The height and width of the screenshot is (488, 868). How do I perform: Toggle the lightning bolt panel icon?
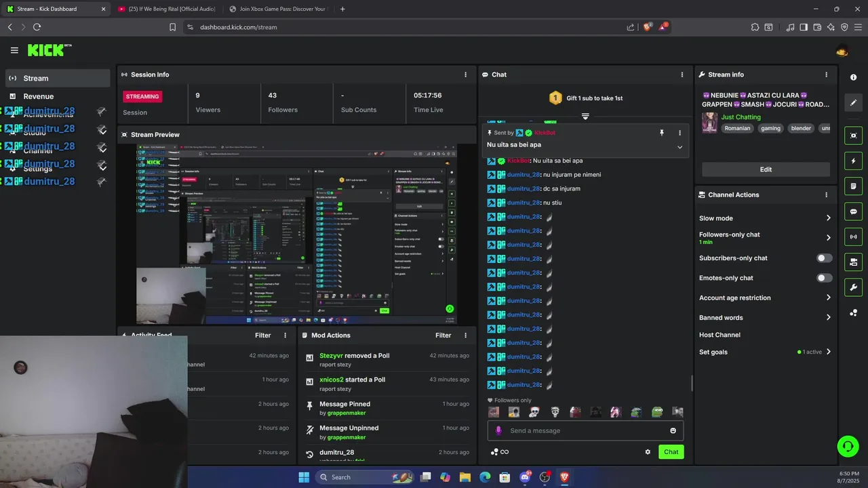(853, 161)
